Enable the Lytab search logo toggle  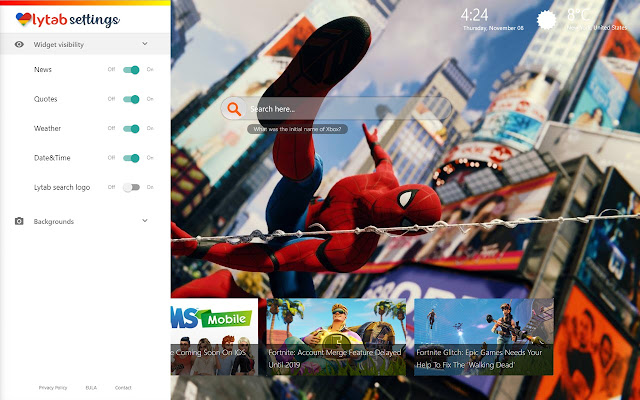pyautogui.click(x=131, y=187)
